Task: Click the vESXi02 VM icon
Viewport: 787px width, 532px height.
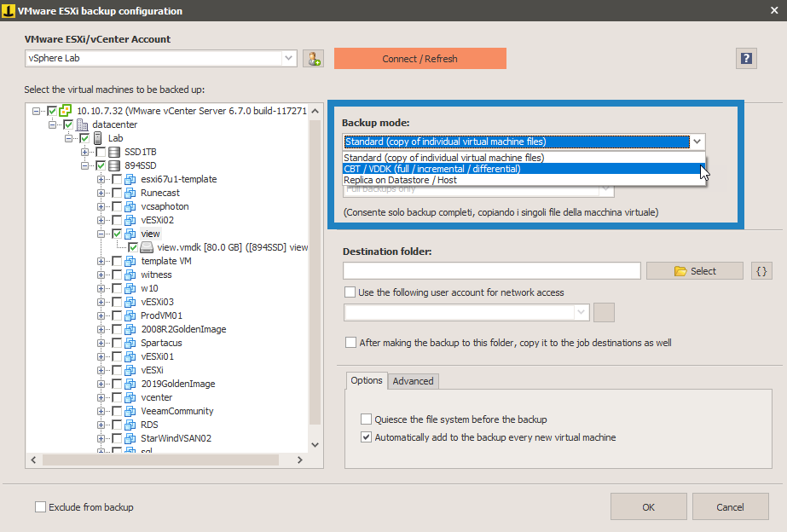Action: point(130,220)
